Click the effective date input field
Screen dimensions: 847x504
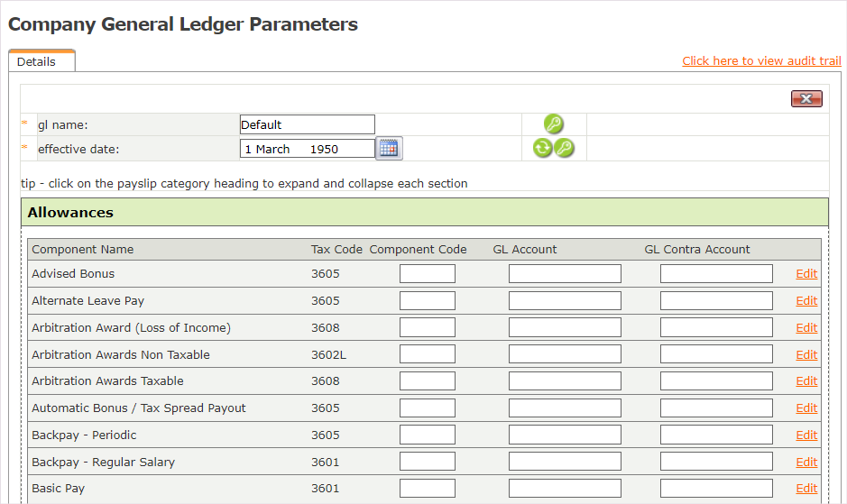pyautogui.click(x=307, y=149)
